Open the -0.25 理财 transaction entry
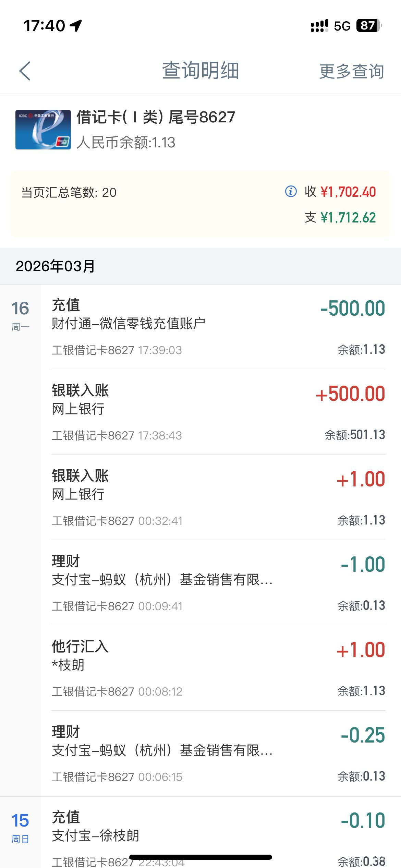Screen dimensions: 401x868 [218, 754]
